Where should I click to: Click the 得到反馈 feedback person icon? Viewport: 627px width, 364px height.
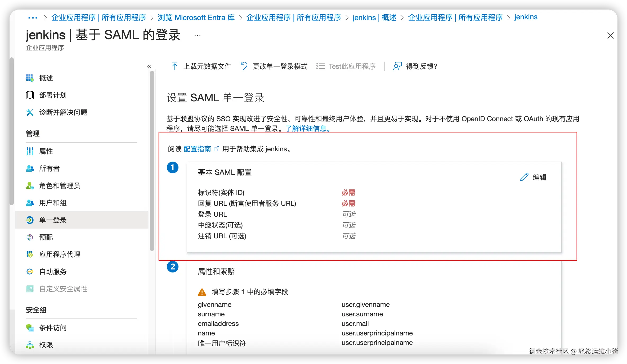[397, 66]
